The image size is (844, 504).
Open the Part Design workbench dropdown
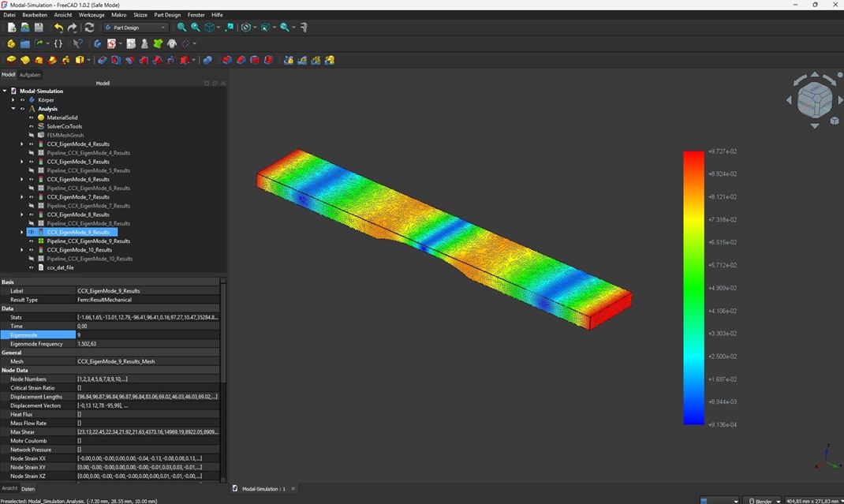pyautogui.click(x=136, y=28)
